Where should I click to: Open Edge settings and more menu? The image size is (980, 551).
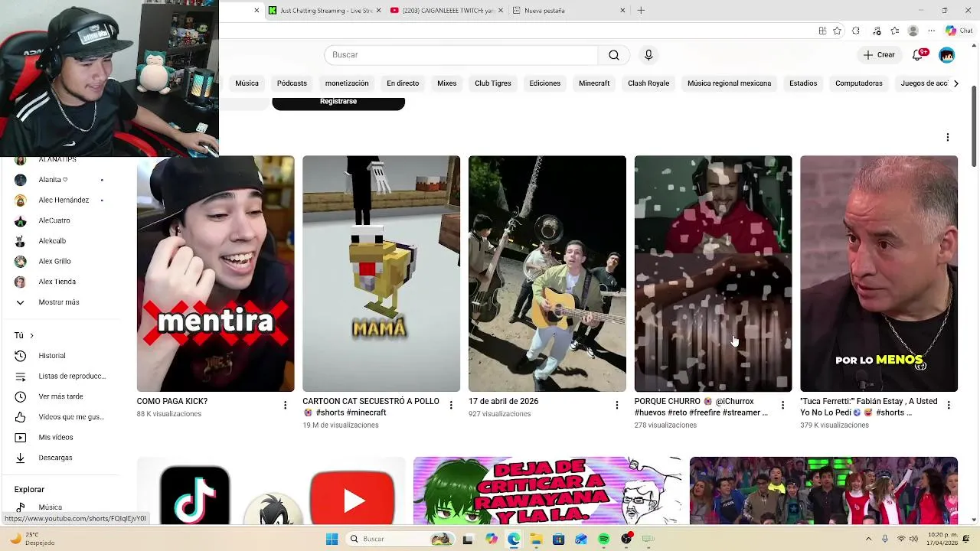932,31
